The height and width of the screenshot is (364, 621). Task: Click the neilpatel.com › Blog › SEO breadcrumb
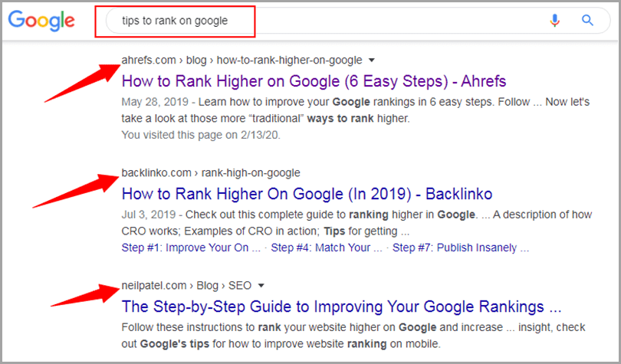coord(186,285)
